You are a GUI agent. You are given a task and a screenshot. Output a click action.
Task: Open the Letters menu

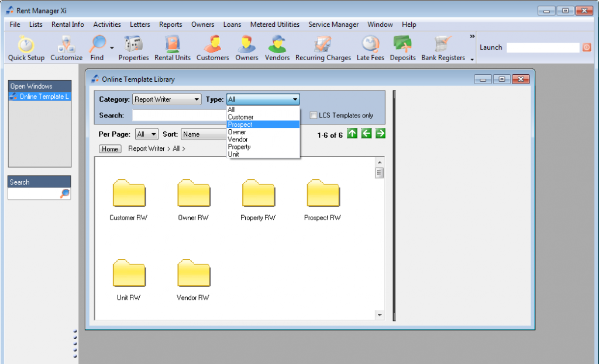pos(140,25)
